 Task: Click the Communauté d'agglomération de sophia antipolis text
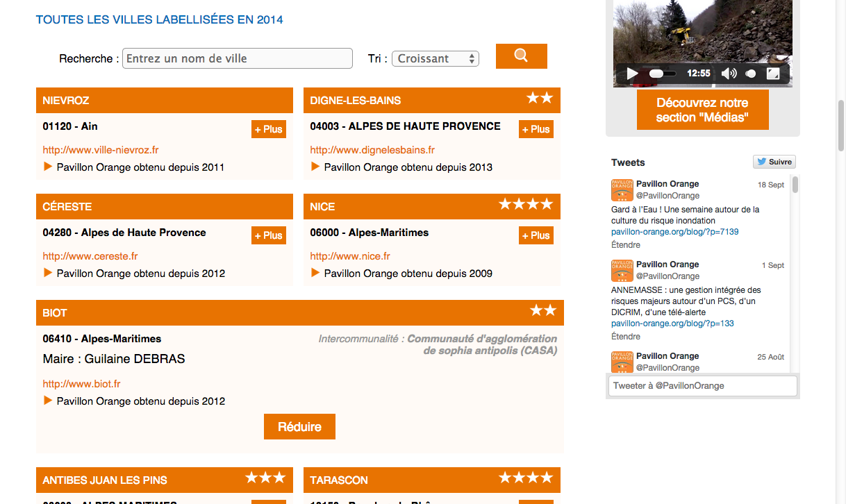click(482, 345)
